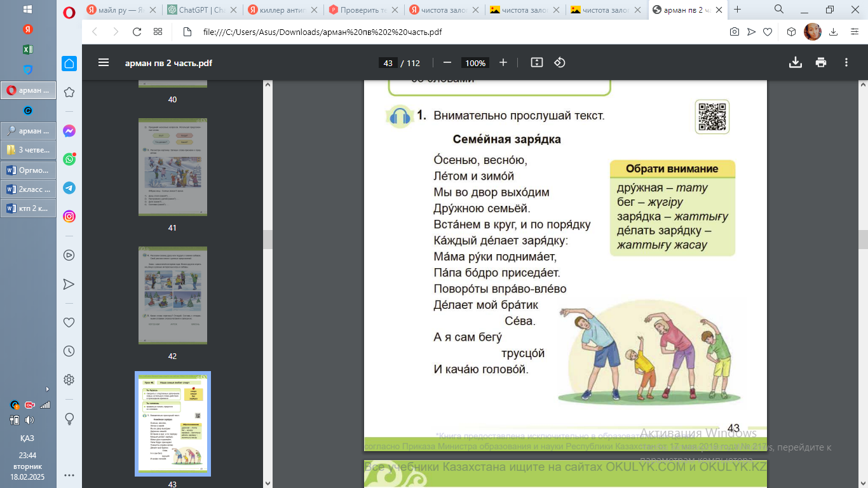868x488 pixels.
Task: Rotate the PDF page counterclockwise
Action: pos(560,62)
